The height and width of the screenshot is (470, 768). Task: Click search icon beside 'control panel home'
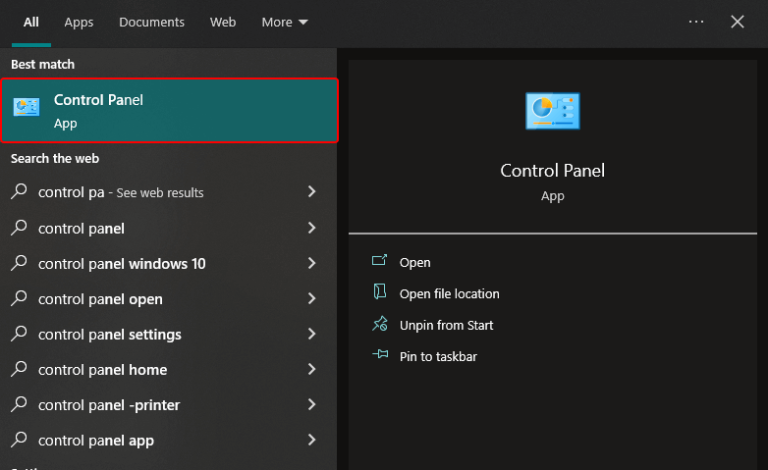19,369
